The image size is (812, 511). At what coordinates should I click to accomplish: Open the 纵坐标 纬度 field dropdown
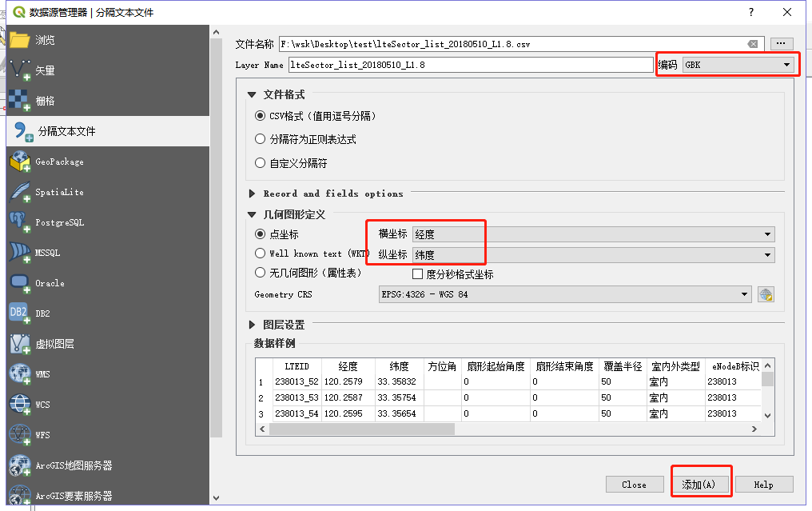[x=594, y=255]
